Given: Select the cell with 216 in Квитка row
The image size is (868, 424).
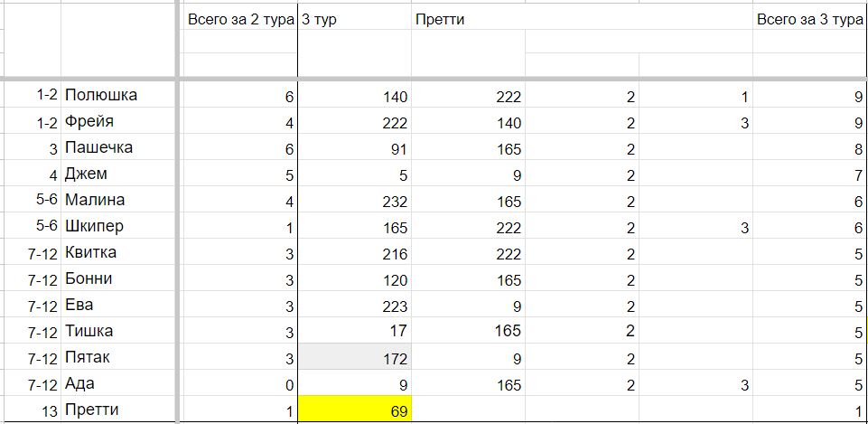Looking at the screenshot, I should click(354, 252).
